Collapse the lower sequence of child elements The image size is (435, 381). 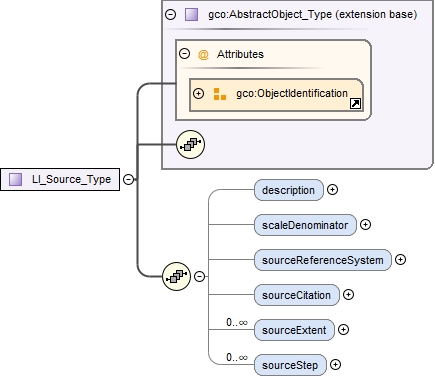[199, 276]
